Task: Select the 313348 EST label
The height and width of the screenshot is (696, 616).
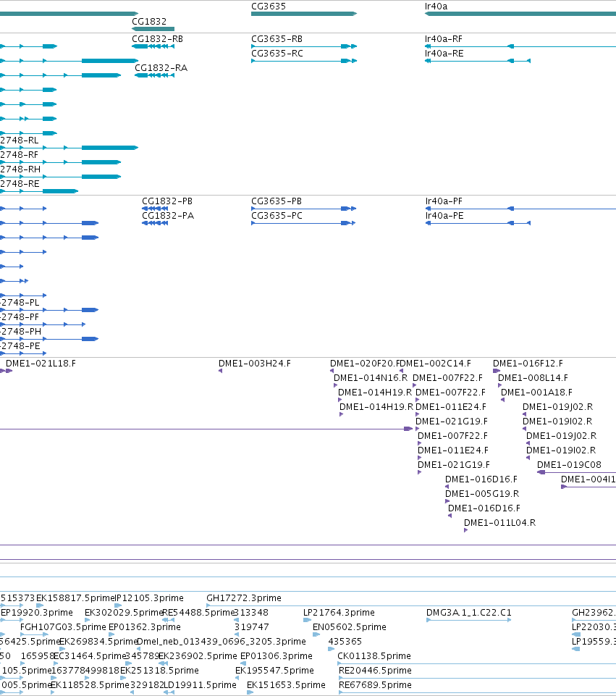Action: [x=251, y=613]
